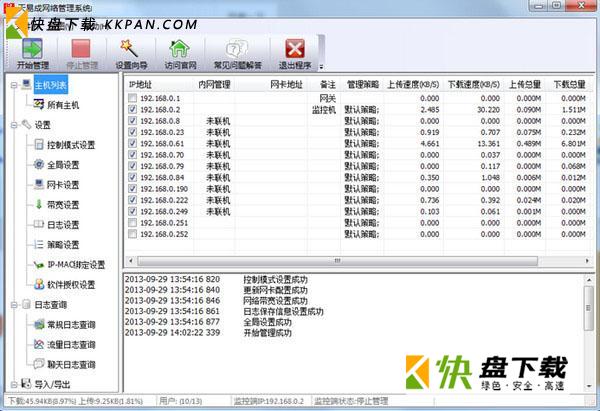Click host table scroll-left arrow

[131, 261]
